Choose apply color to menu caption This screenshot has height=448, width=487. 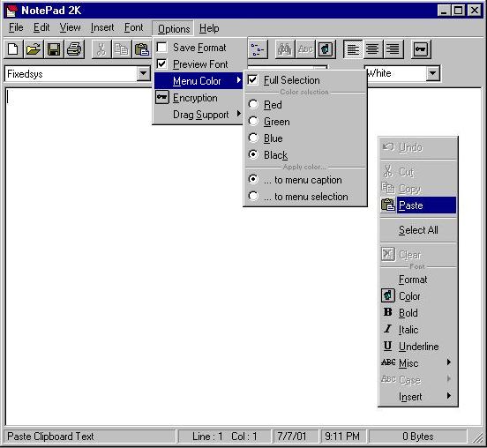(253, 179)
